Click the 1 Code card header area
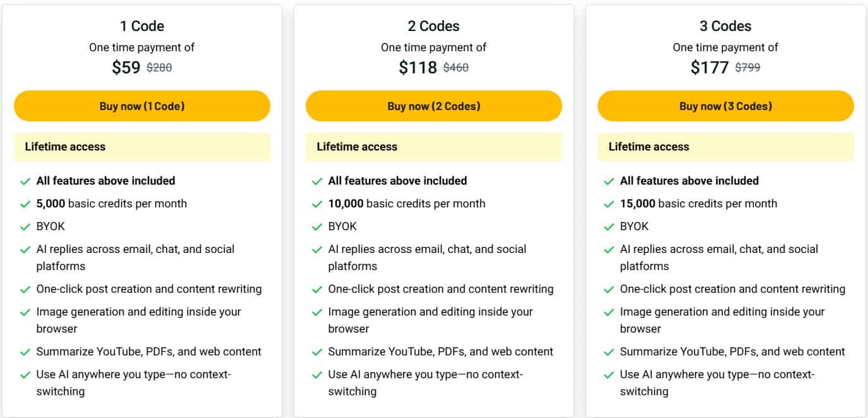 point(142,26)
